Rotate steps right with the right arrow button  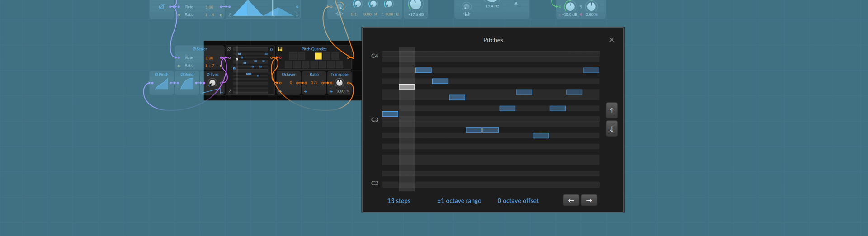(x=589, y=200)
